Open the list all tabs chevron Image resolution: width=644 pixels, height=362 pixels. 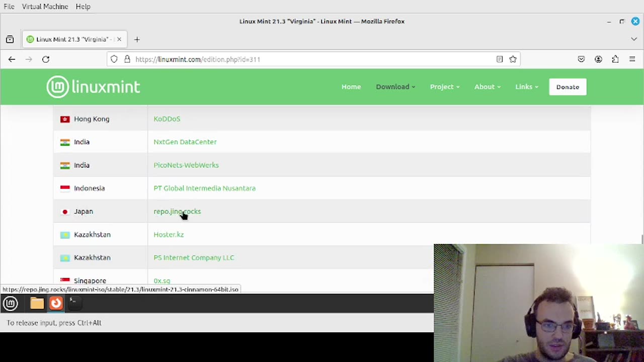click(x=634, y=39)
